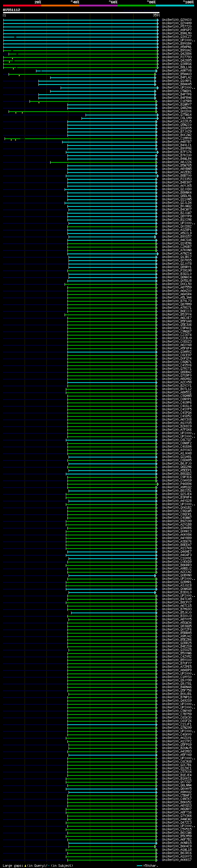Open hit UniRef100_B9HLM0
197x868 pixels.
(177, 33)
